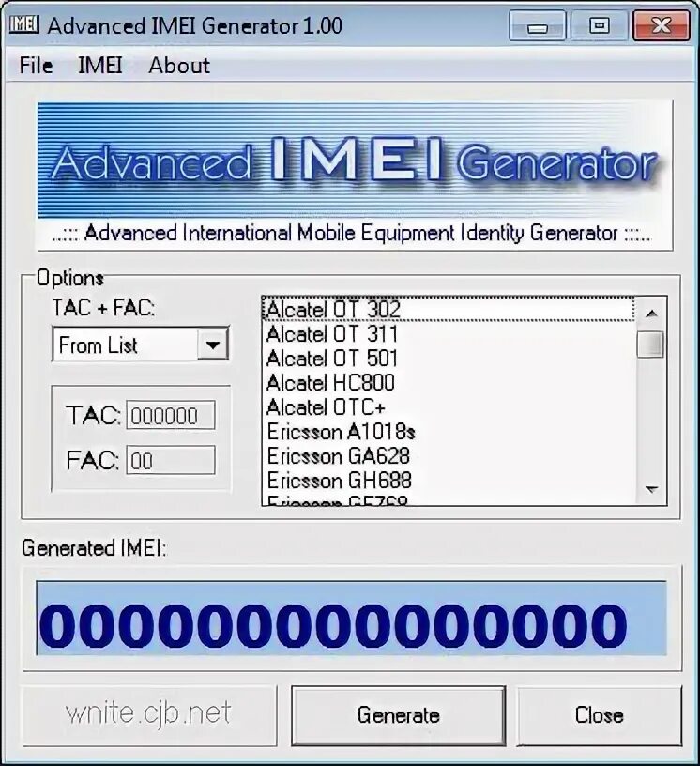
Task: Expand the From List dropdown arrow
Action: pyautogui.click(x=212, y=345)
